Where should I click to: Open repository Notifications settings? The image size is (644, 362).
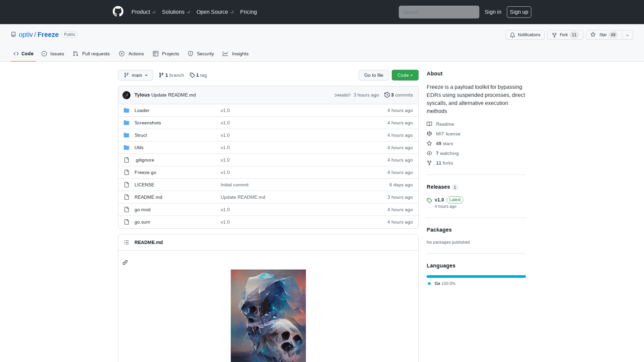(525, 35)
